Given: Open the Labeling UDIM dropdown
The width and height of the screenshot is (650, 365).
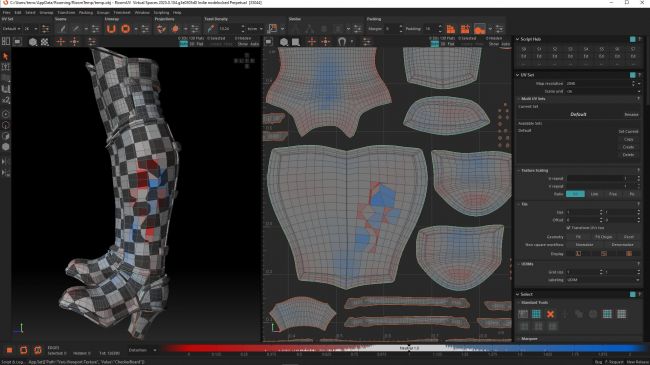Looking at the screenshot, I should coord(602,280).
